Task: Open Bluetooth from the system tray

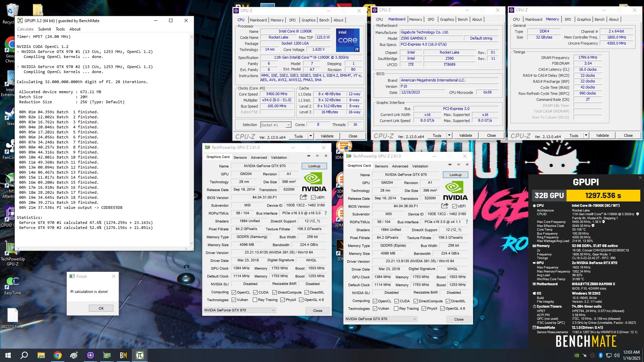Action: 600,355
